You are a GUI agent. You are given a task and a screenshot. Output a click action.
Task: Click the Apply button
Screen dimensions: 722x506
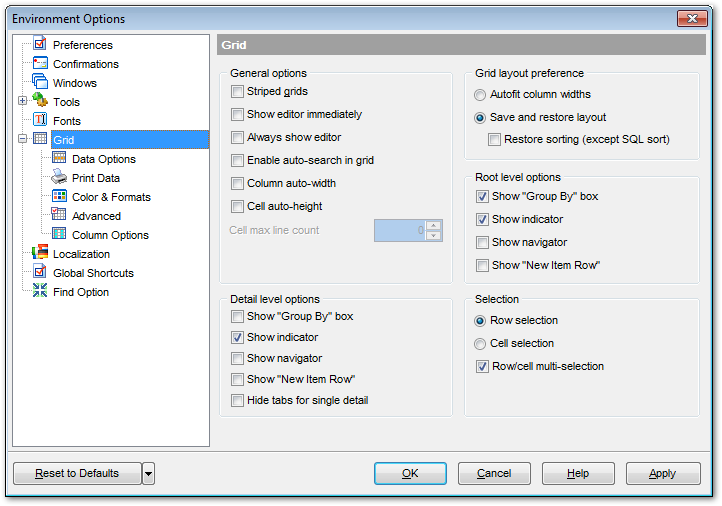[x=663, y=474]
